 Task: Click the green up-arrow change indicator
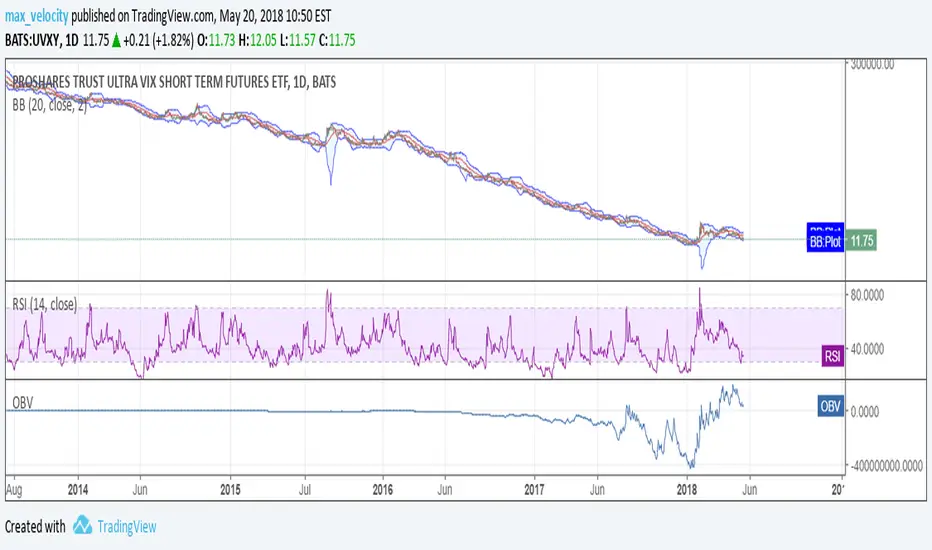(x=116, y=40)
